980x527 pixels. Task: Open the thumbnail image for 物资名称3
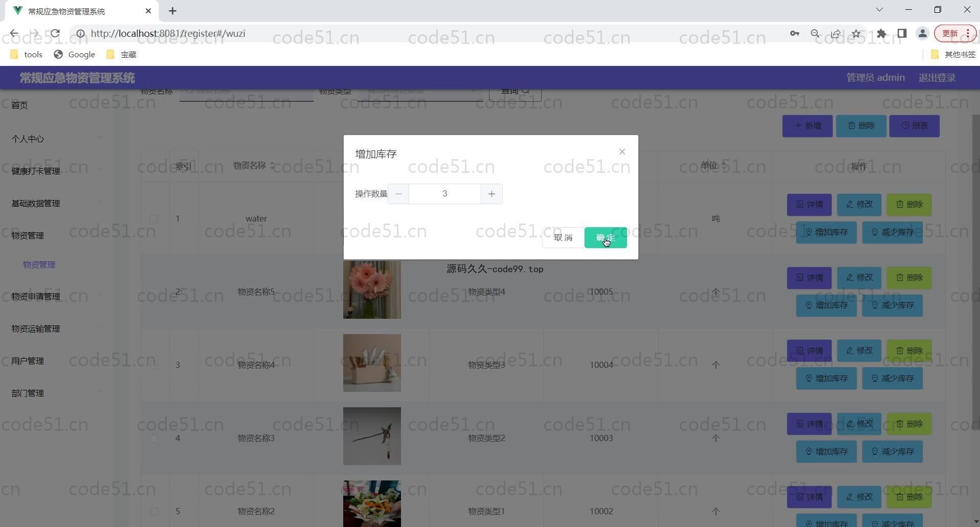click(x=372, y=436)
